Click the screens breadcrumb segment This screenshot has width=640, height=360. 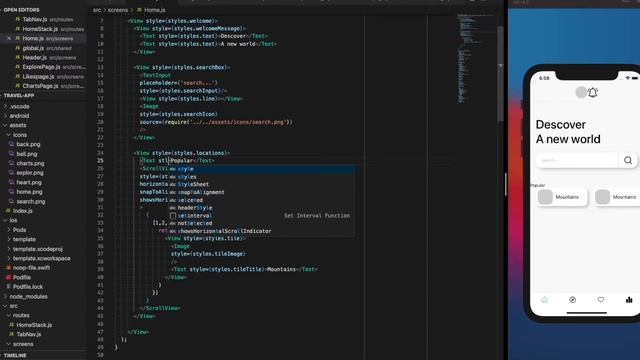118,10
